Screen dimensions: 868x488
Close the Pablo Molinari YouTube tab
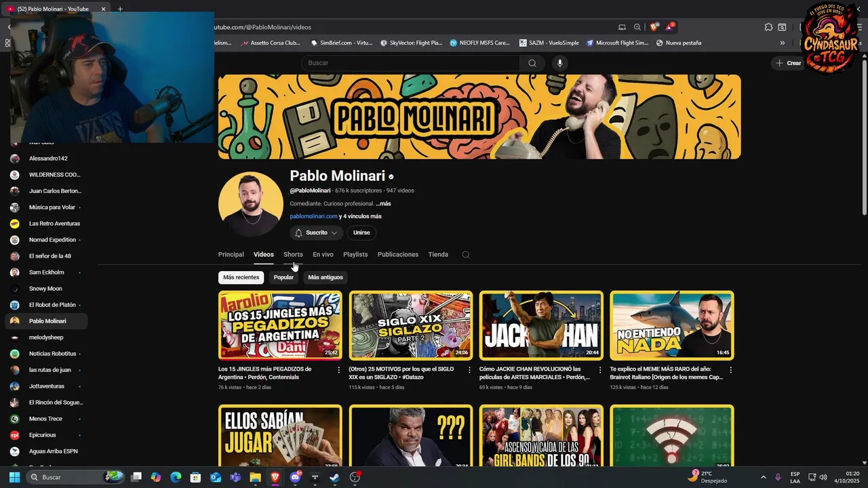pyautogui.click(x=104, y=9)
